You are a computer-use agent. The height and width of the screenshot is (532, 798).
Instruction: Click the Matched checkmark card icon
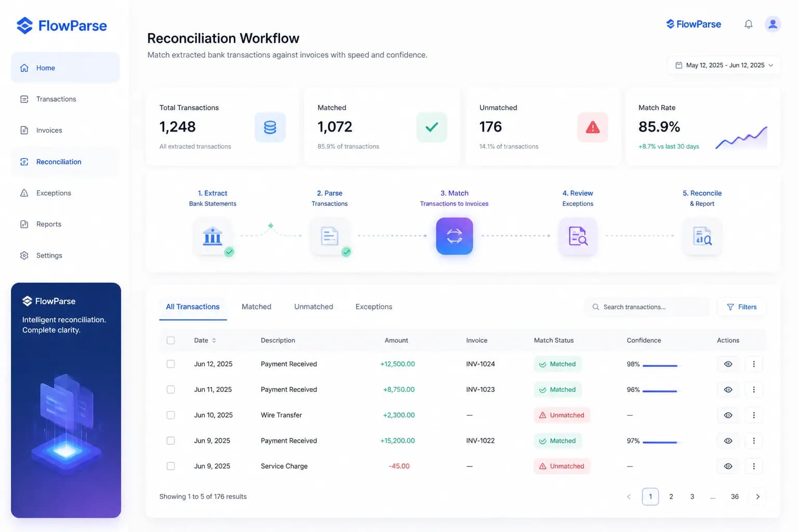(x=432, y=127)
